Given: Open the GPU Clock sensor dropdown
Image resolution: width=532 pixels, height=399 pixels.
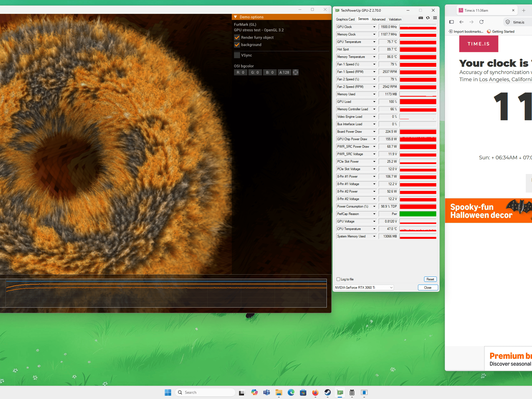Looking at the screenshot, I should point(374,27).
